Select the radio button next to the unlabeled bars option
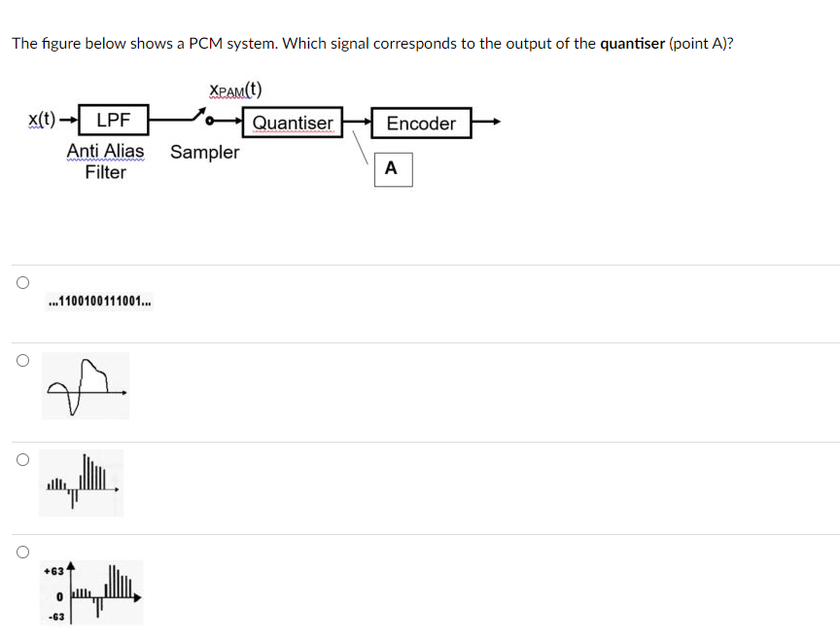This screenshot has height=644, width=840. [21, 459]
